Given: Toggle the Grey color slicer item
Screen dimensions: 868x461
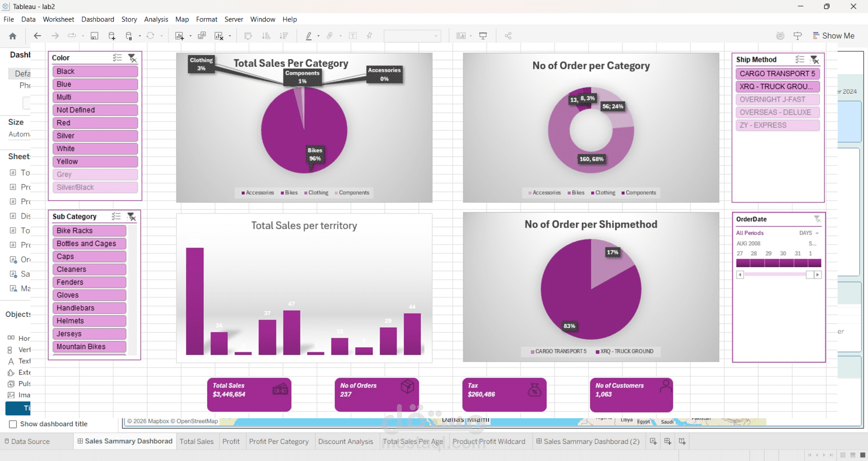Looking at the screenshot, I should pyautogui.click(x=95, y=174).
